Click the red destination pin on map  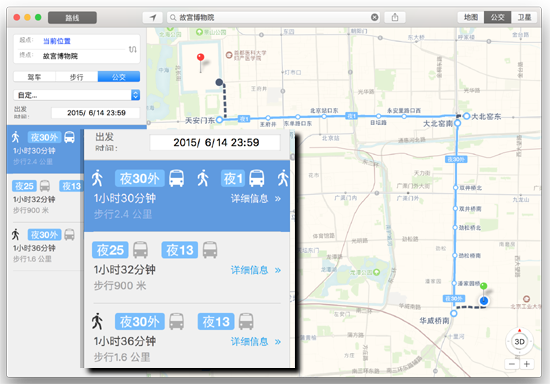pyautogui.click(x=200, y=58)
